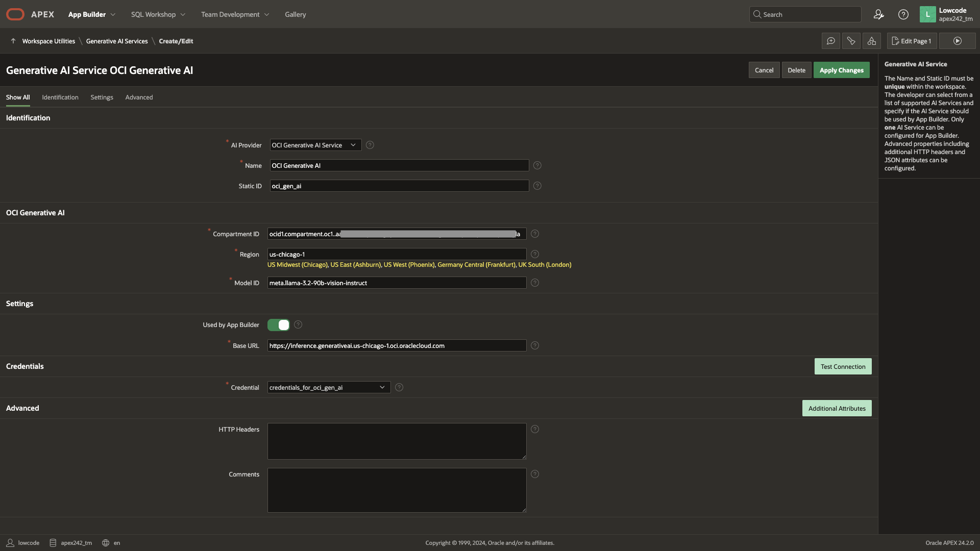Open the AI Provider dropdown
The width and height of the screenshot is (980, 551).
315,145
